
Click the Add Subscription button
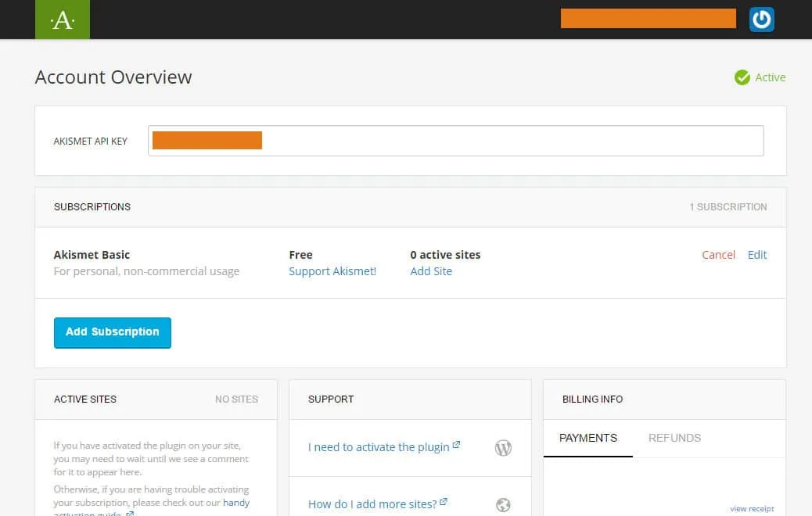coord(113,333)
